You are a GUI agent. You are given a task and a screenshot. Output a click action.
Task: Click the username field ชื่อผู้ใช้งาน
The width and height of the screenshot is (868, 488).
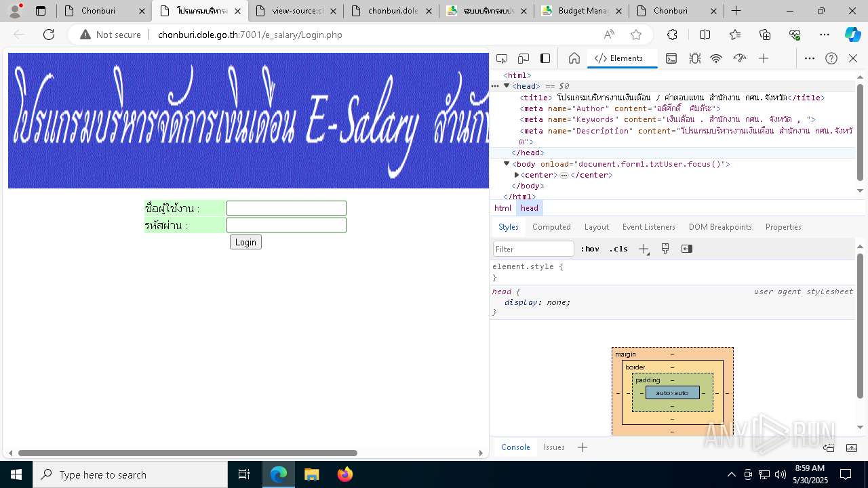(x=286, y=208)
